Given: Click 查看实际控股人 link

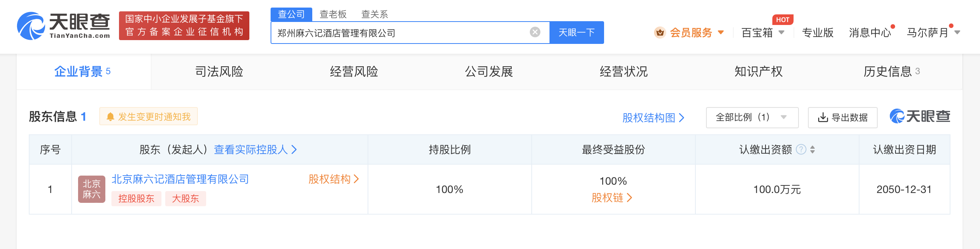Looking at the screenshot, I should pos(255,149).
